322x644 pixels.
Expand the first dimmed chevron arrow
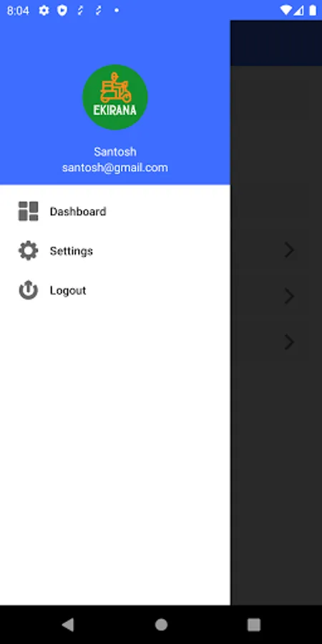pyautogui.click(x=289, y=250)
